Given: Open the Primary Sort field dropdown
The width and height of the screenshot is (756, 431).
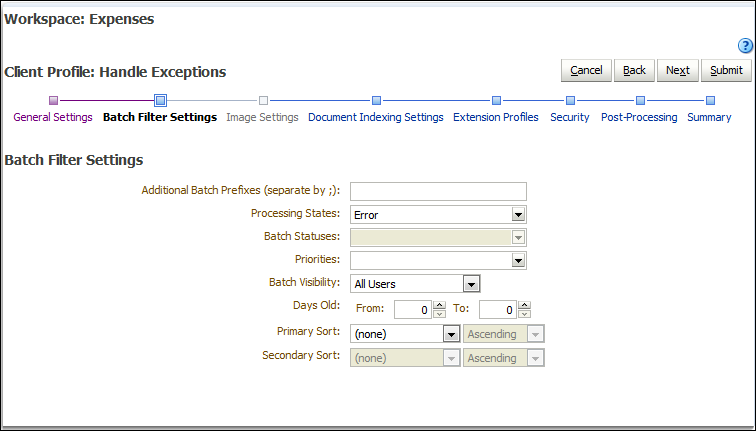Looking at the screenshot, I should click(x=451, y=334).
